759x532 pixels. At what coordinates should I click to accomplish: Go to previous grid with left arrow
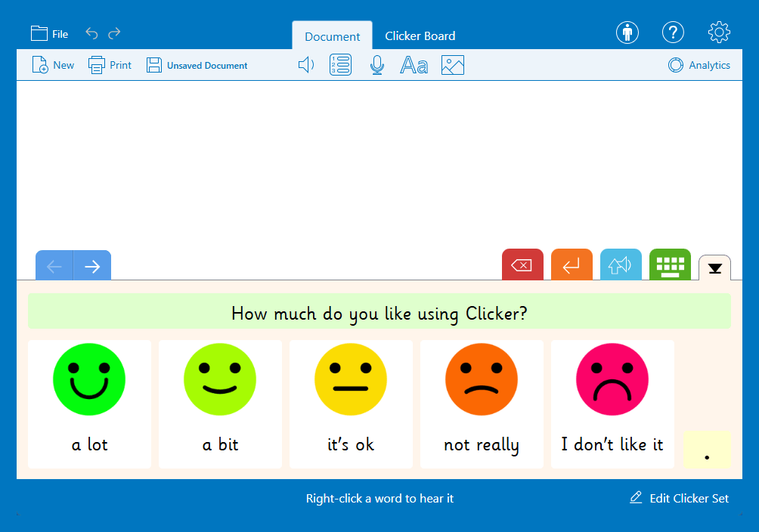click(54, 265)
